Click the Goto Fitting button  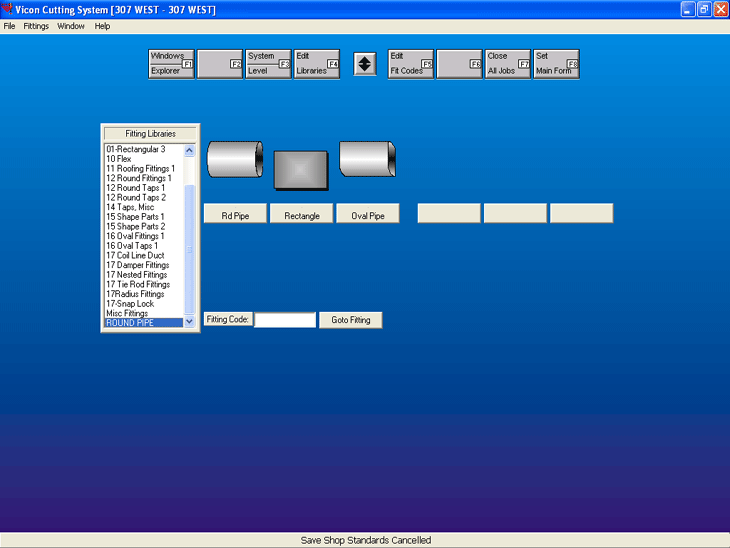[351, 320]
